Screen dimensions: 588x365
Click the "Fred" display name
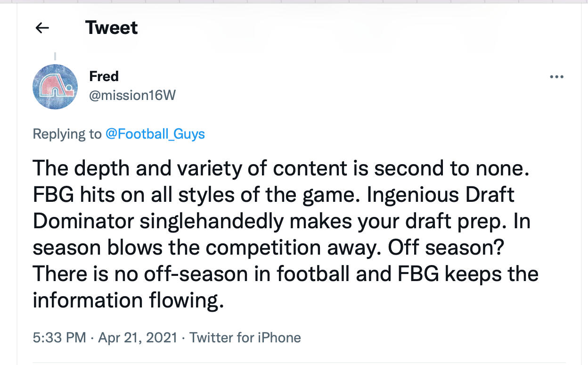pos(104,76)
